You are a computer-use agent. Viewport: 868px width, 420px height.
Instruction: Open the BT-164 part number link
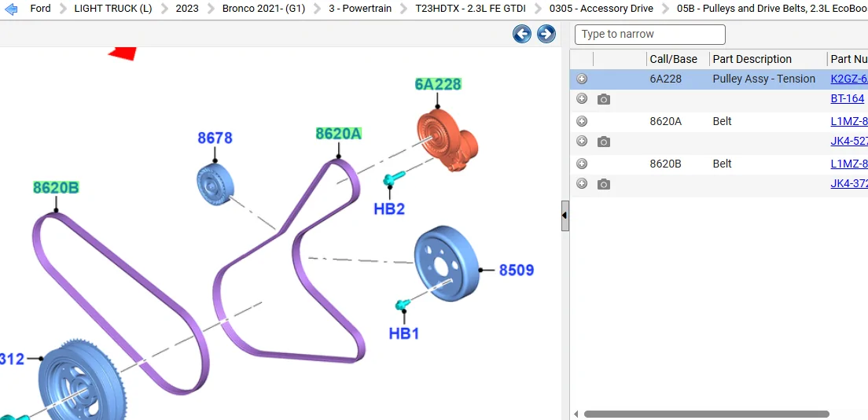847,98
